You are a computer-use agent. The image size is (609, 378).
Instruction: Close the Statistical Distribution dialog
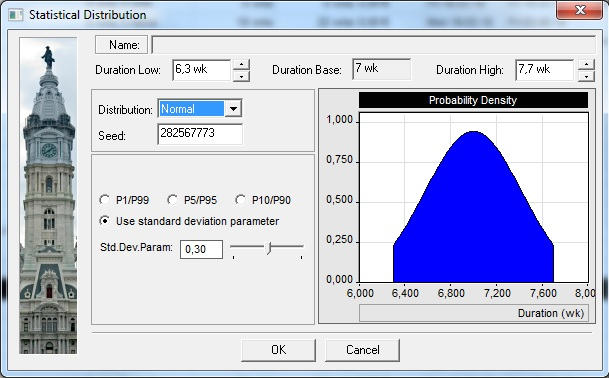point(580,10)
